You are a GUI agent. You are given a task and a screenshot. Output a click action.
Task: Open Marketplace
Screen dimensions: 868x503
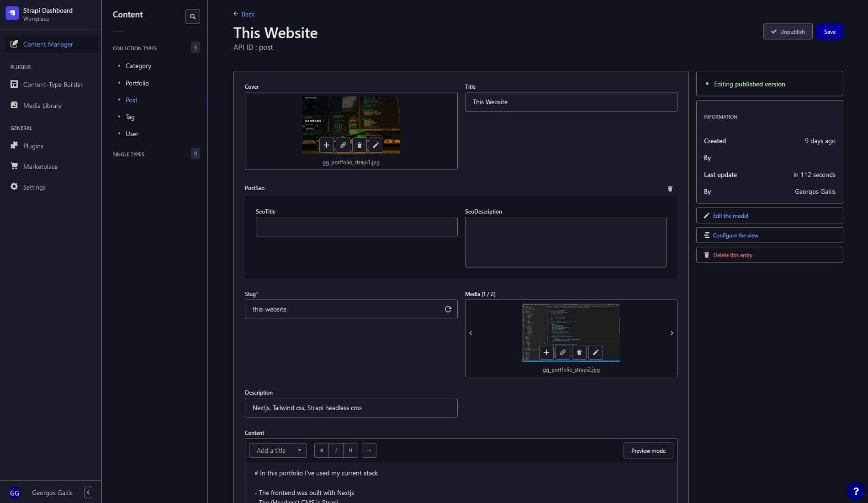point(51,166)
